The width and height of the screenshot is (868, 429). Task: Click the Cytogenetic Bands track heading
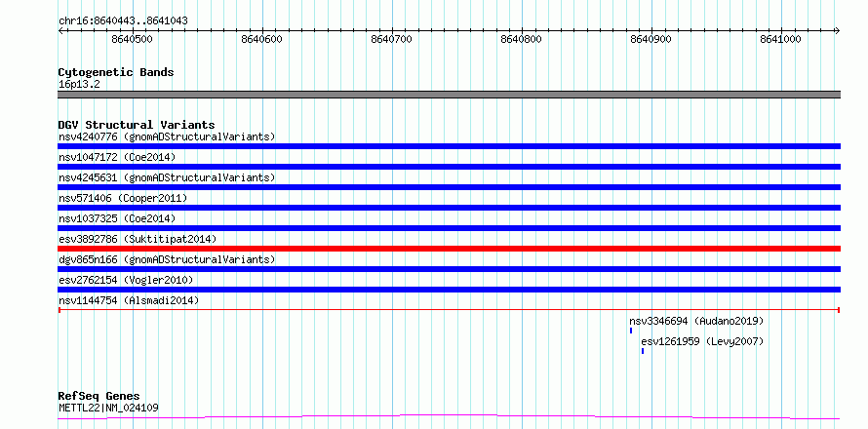116,72
